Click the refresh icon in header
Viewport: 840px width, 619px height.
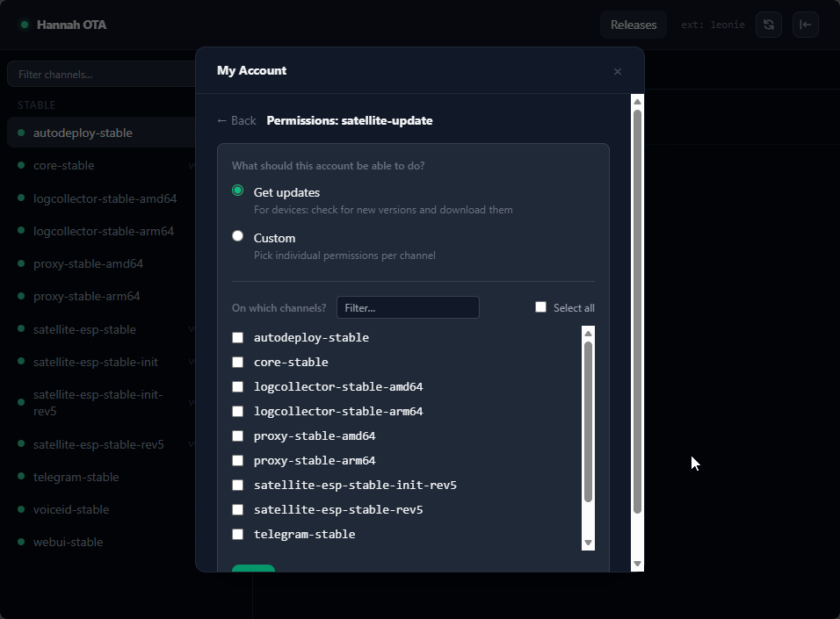pos(769,25)
